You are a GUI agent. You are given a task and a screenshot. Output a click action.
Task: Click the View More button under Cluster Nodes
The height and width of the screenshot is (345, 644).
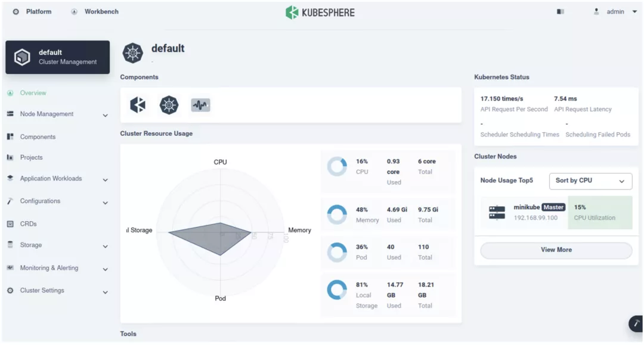click(x=556, y=250)
